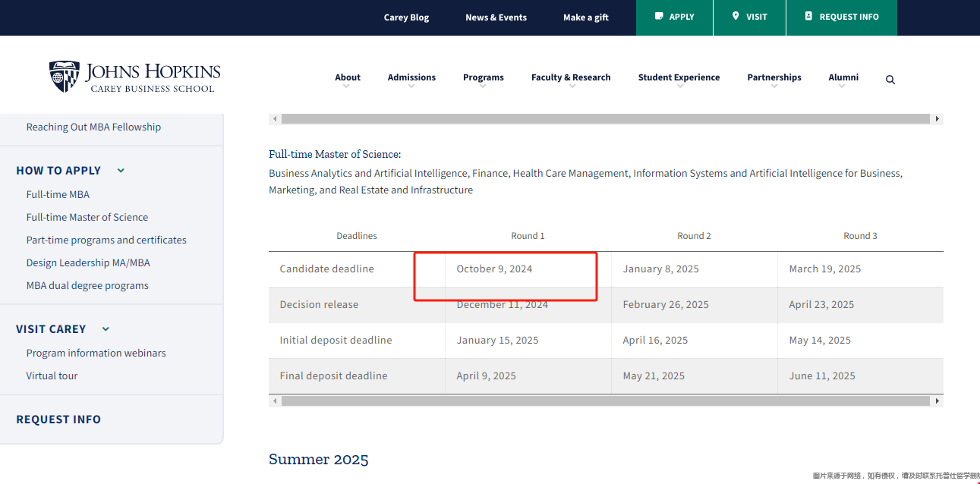Screen dimensions: 980x484
Task: Open the Virtual tour sidebar link
Action: pos(52,376)
